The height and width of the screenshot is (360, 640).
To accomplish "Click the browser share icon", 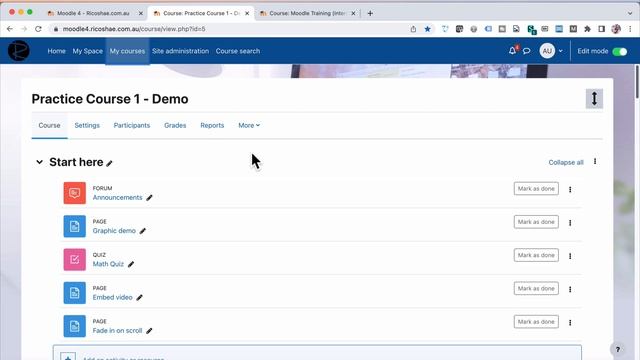I will [413, 29].
